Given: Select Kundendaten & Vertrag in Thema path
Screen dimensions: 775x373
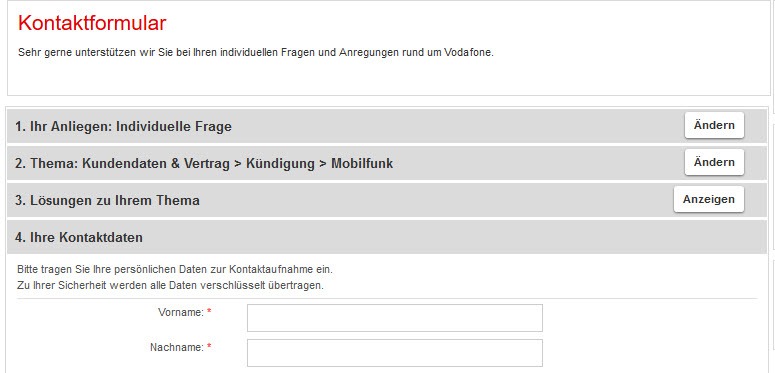Looking at the screenshot, I should 156,164.
